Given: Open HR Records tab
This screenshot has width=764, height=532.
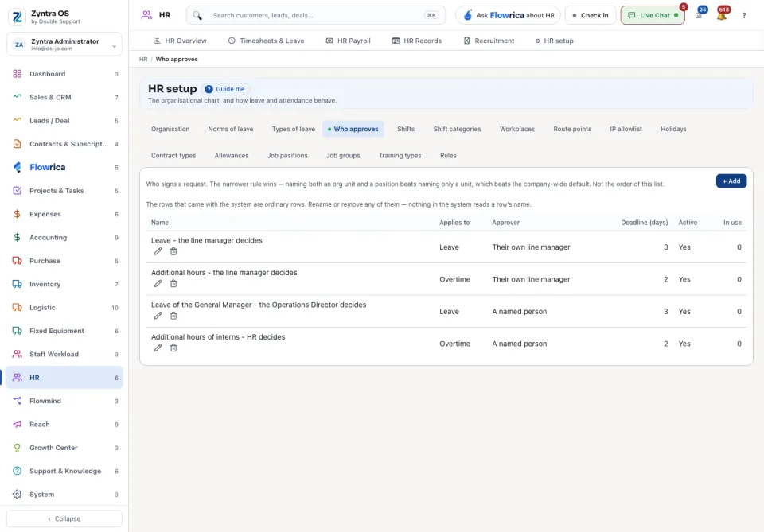Looking at the screenshot, I should coord(416,41).
